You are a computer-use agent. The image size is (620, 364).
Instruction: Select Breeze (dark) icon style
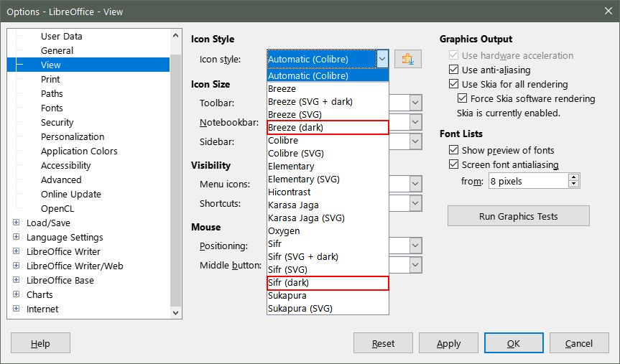[x=328, y=127]
